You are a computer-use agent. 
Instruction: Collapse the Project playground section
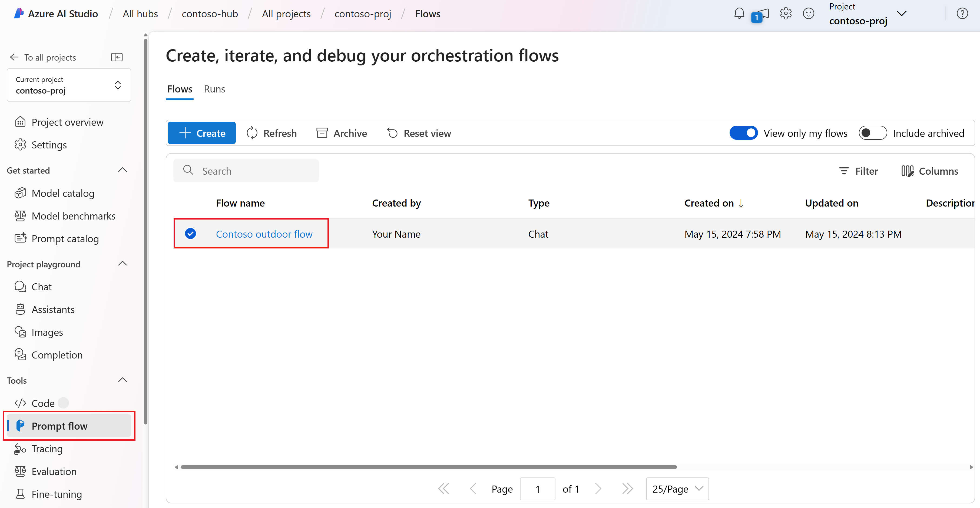[x=122, y=264]
